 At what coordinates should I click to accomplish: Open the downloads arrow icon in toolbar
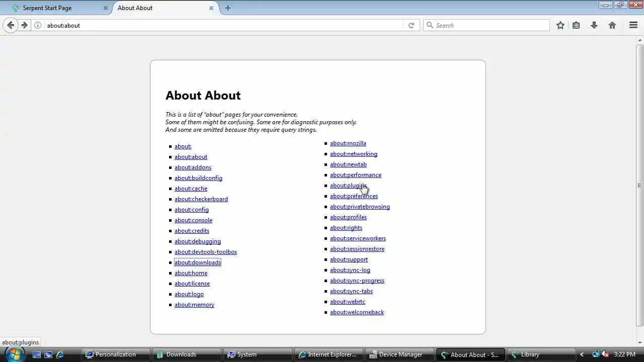point(594,25)
